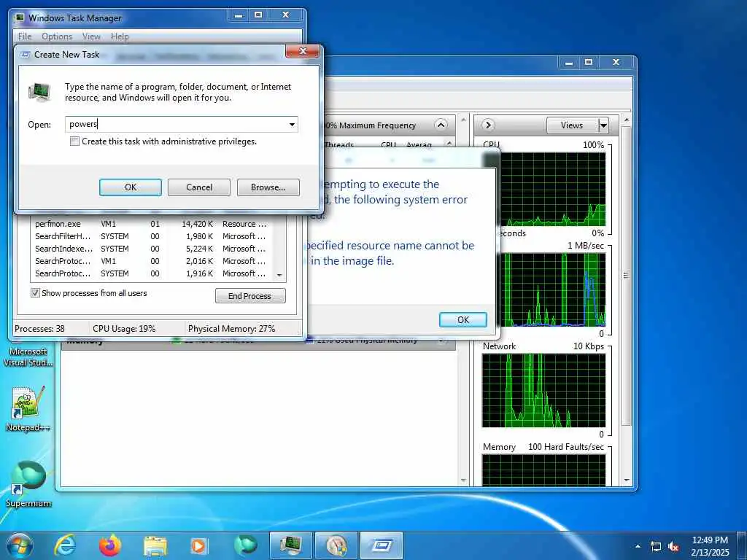
Task: Maximize the Resource Monitor window
Action: pos(589,63)
